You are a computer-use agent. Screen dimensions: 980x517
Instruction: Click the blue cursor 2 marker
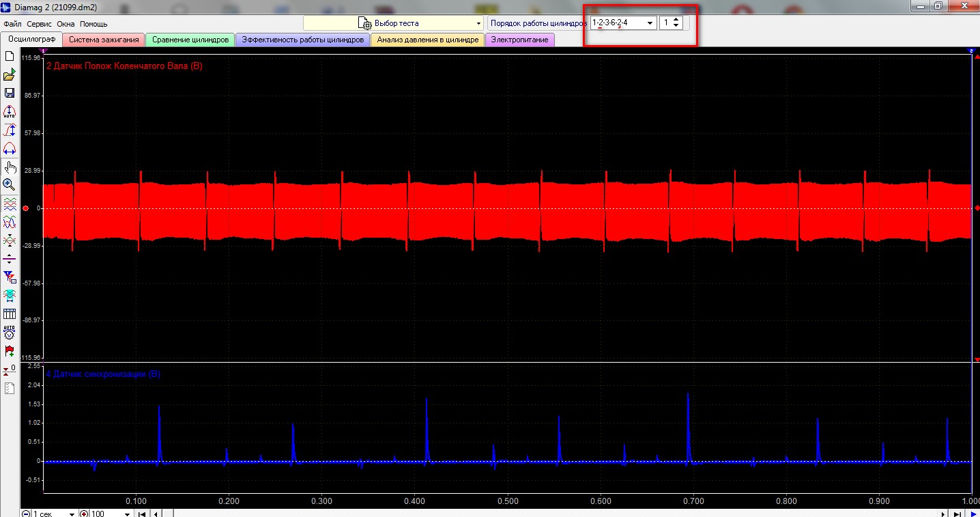click(x=971, y=51)
